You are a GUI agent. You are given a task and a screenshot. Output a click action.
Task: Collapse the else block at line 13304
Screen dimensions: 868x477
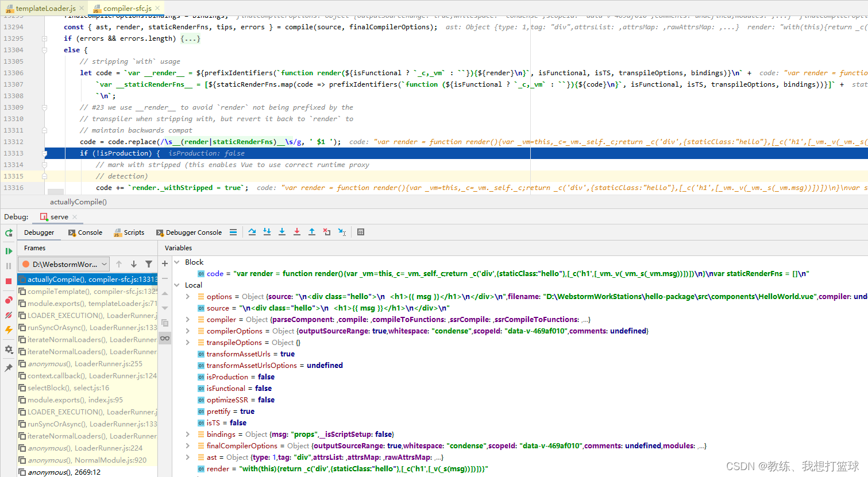[45, 50]
